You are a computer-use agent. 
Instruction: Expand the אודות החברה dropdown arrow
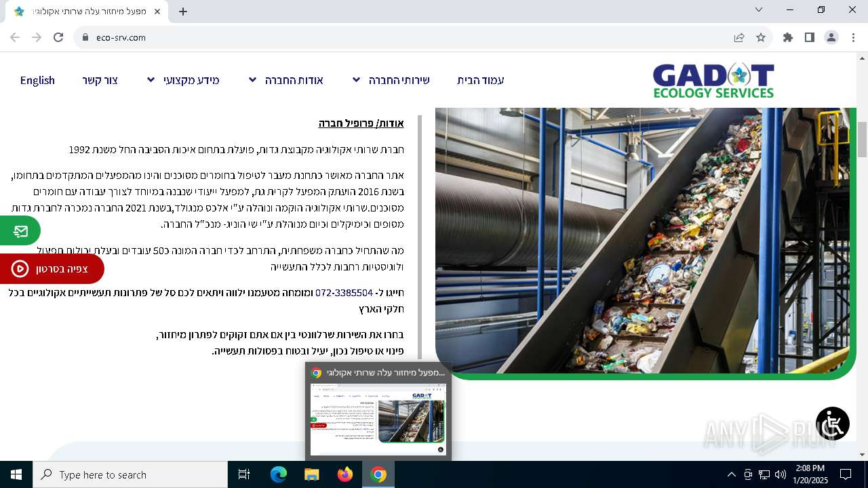[252, 80]
